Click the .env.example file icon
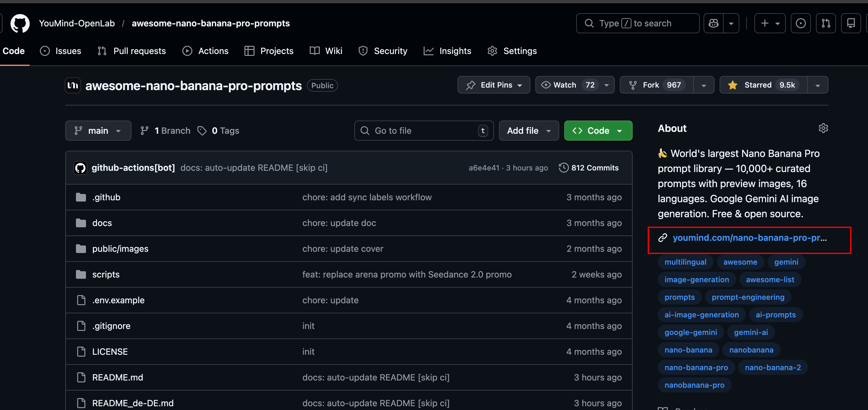Image resolution: width=868 pixels, height=410 pixels. click(x=81, y=300)
